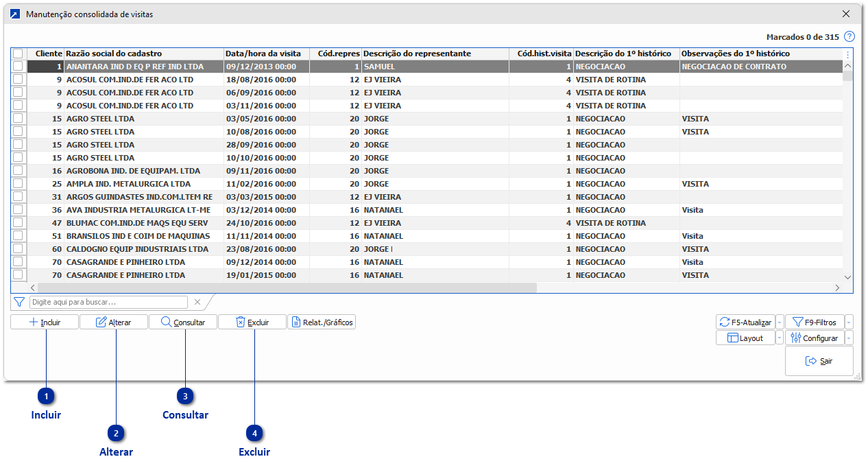The width and height of the screenshot is (868, 470).
Task: Click the horizontal scrollbar thumb
Action: point(288,287)
